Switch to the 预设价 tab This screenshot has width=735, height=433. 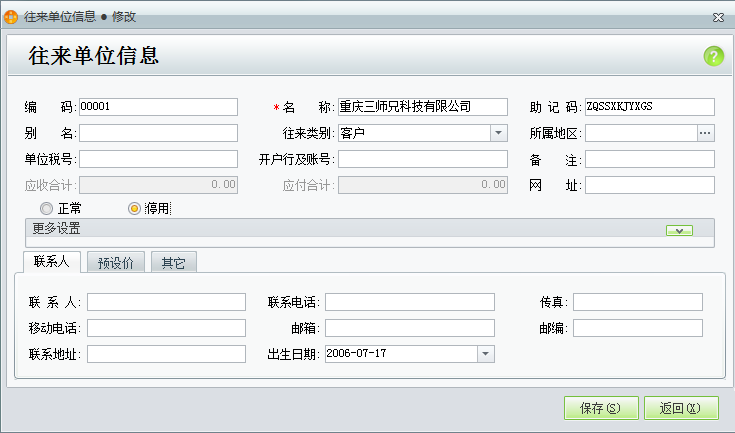[x=117, y=262]
